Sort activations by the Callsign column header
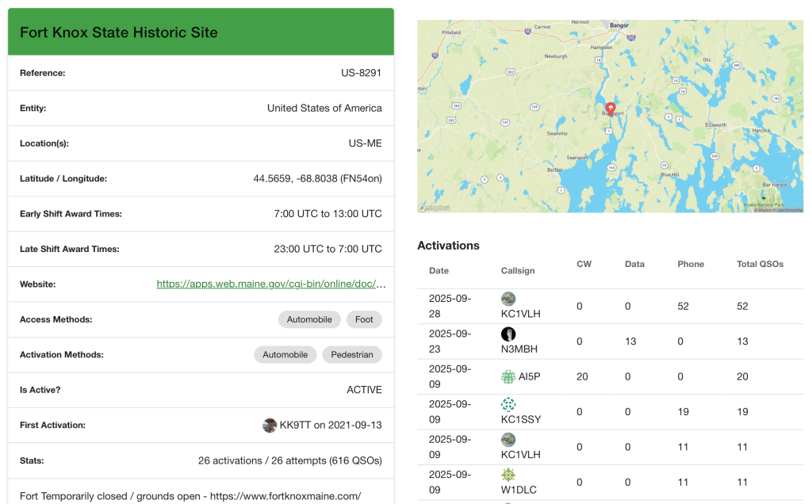 pyautogui.click(x=518, y=271)
